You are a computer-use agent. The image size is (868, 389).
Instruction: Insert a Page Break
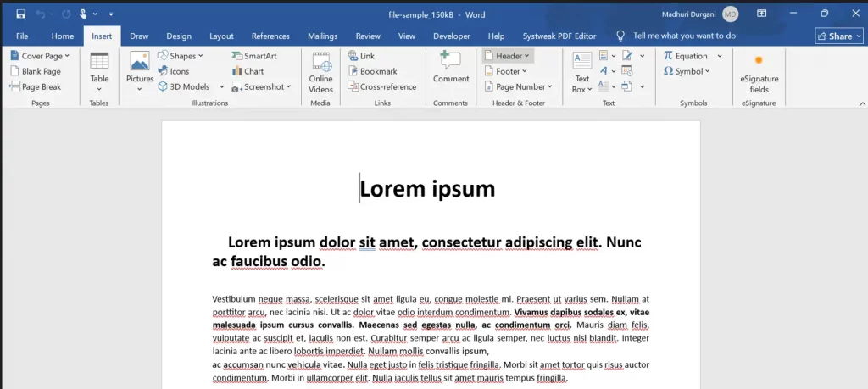(36, 87)
